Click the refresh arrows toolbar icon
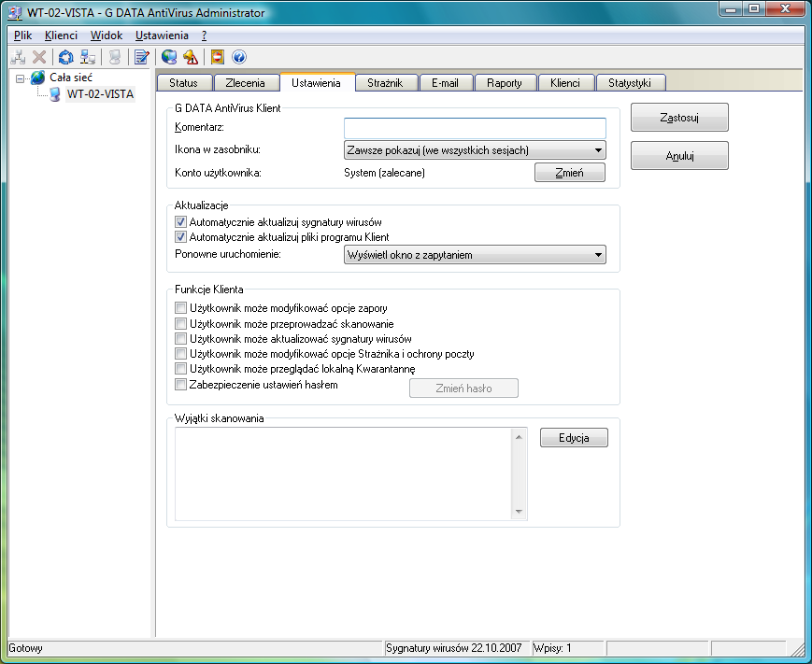This screenshot has height=664, width=812. tap(65, 57)
